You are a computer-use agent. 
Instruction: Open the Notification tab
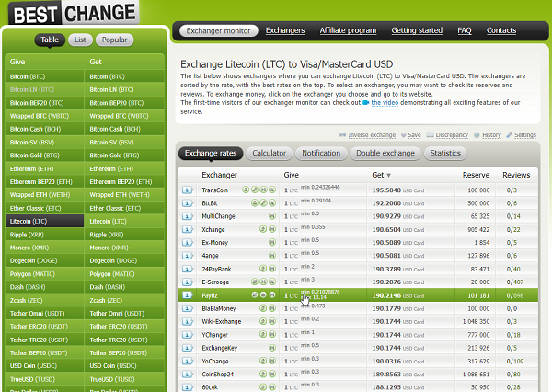[x=321, y=153]
